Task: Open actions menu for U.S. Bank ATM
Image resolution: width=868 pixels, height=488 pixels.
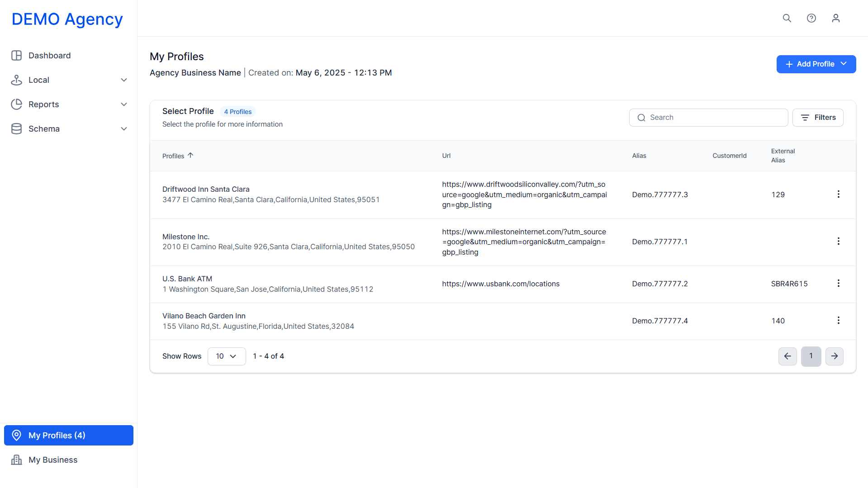Action: 839,283
